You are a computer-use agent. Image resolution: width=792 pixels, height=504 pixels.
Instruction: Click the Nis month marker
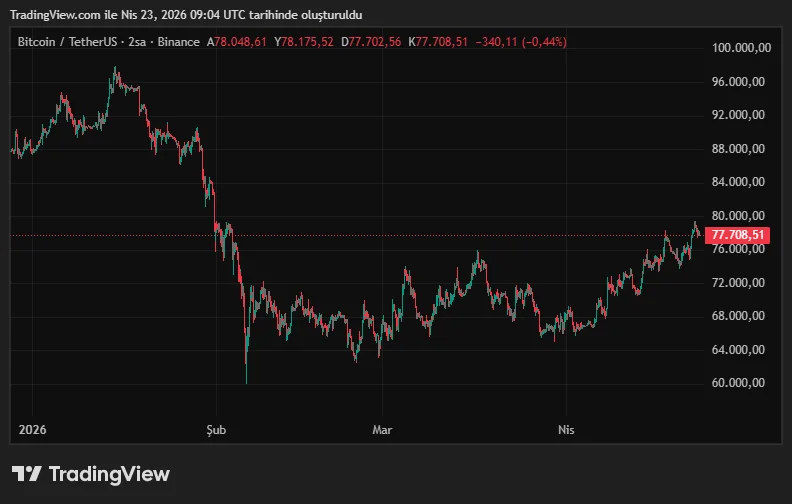coord(566,429)
